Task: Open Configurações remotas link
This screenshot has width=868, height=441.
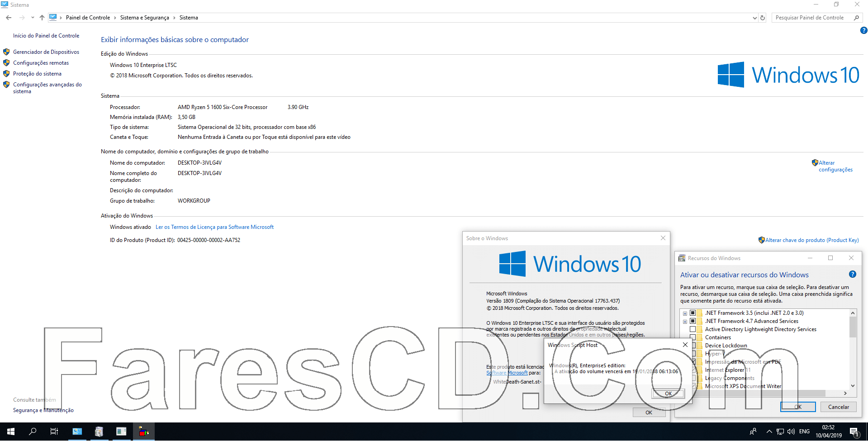Action: [41, 63]
